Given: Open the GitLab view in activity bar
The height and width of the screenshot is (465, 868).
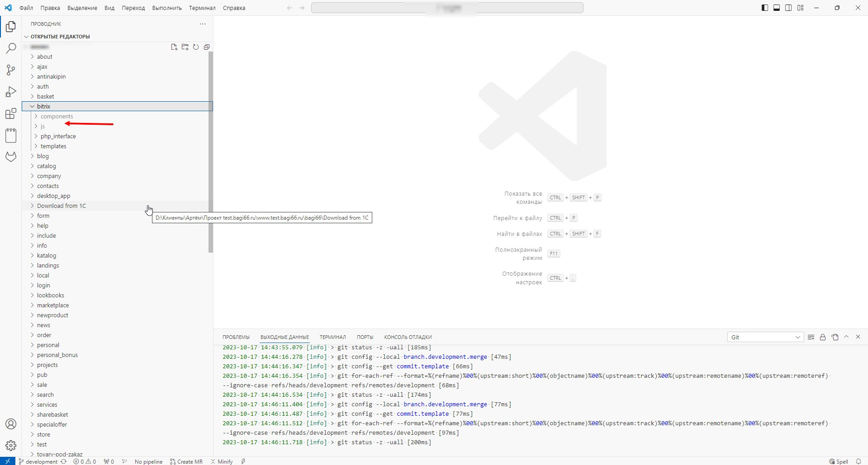Looking at the screenshot, I should click(11, 157).
